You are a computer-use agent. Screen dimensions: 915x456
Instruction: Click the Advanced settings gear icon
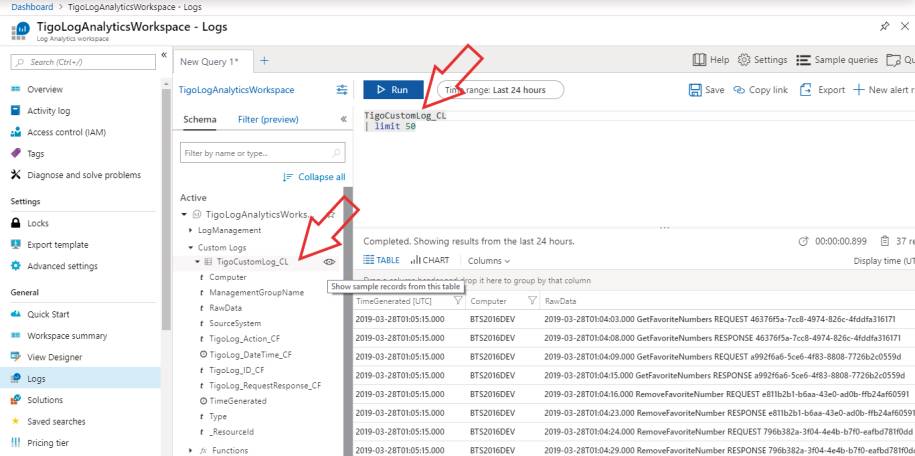point(16,266)
